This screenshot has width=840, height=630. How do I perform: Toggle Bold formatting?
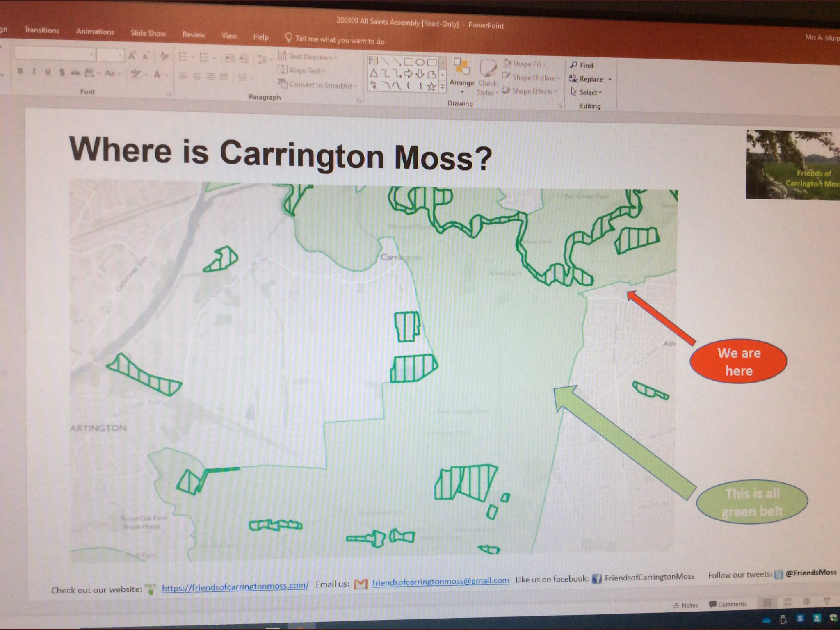pos(20,71)
